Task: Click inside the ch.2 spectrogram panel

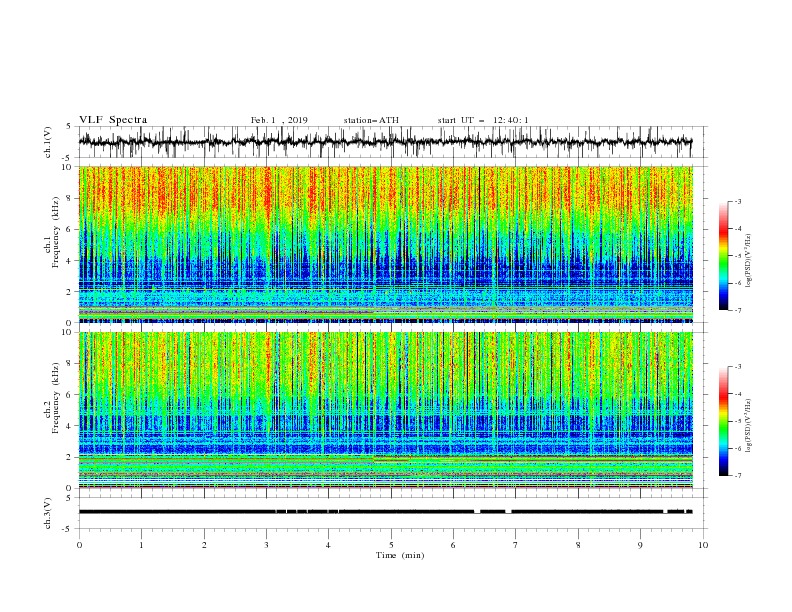Action: tap(386, 410)
